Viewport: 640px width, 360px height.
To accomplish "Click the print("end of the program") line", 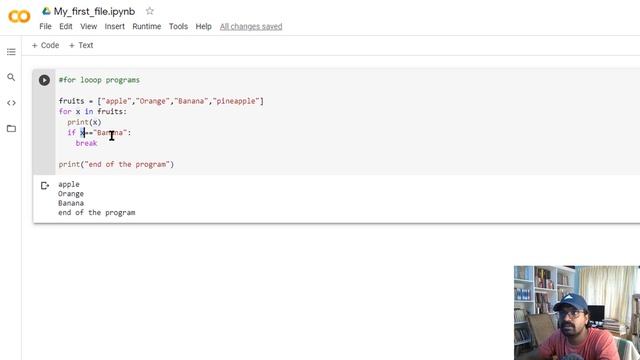I will tap(116, 164).
